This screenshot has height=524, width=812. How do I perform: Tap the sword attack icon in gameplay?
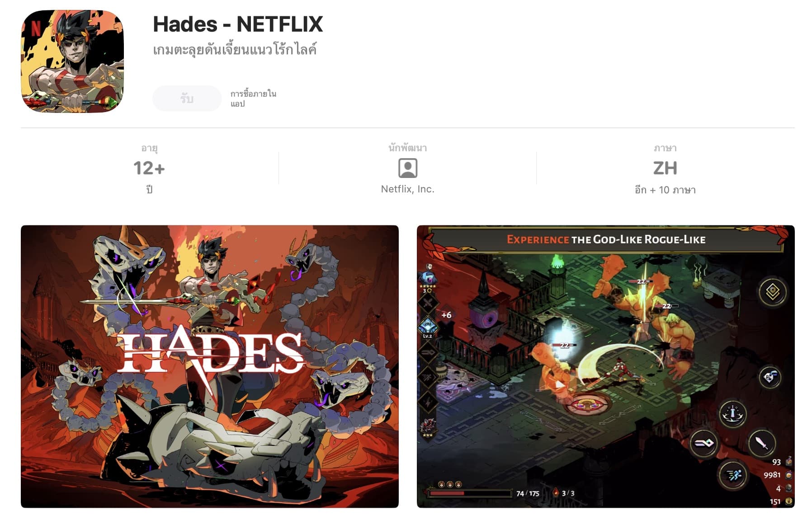(761, 443)
